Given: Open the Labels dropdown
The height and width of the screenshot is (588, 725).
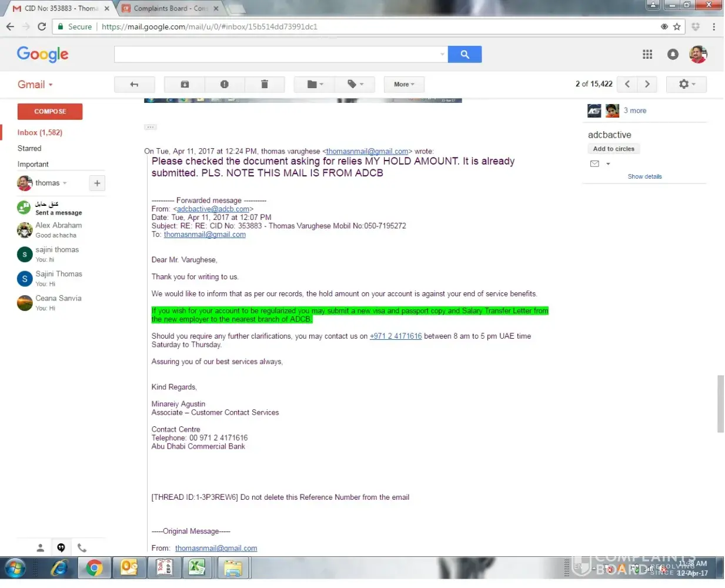Looking at the screenshot, I should (355, 84).
